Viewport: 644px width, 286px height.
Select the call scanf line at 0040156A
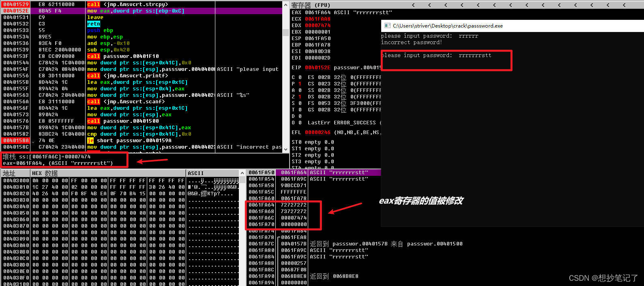(x=142, y=102)
